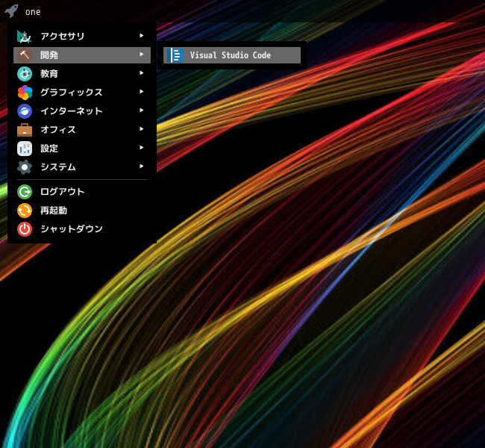
Task: Click the rocket launcher icon in the panel
Action: tap(11, 11)
